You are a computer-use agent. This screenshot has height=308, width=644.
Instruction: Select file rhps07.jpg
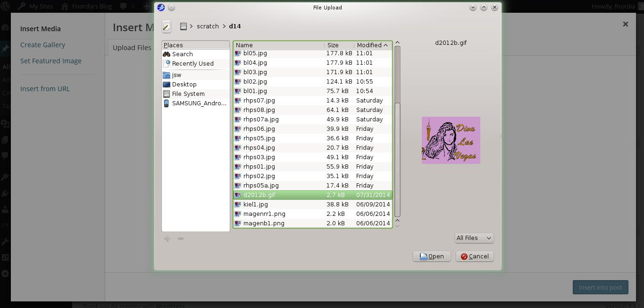(312, 100)
